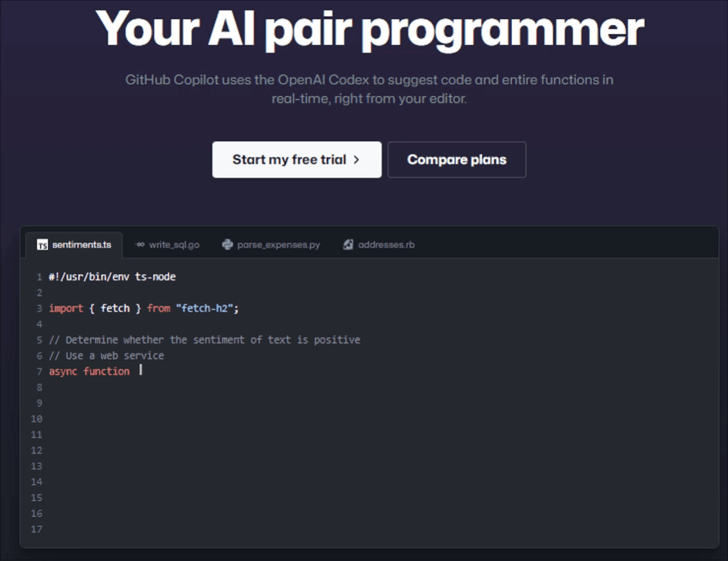Click the "from" keyword on line 3

tap(159, 308)
